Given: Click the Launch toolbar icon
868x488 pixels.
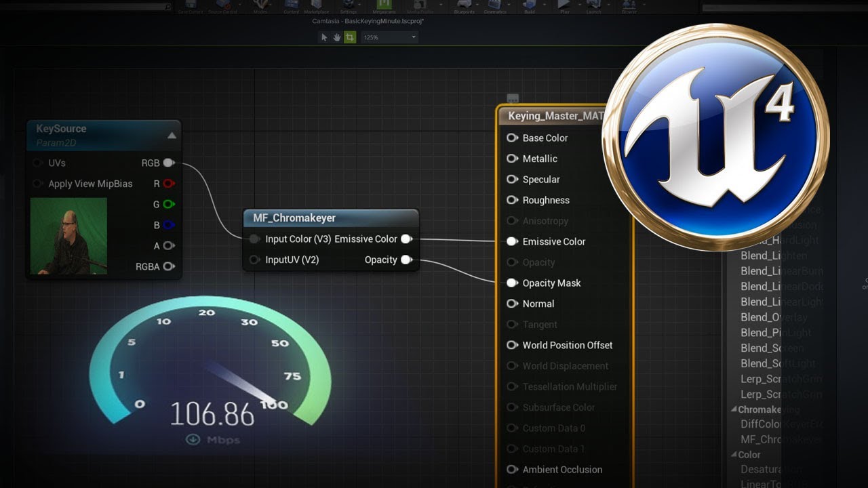Looking at the screenshot, I should tap(593, 6).
